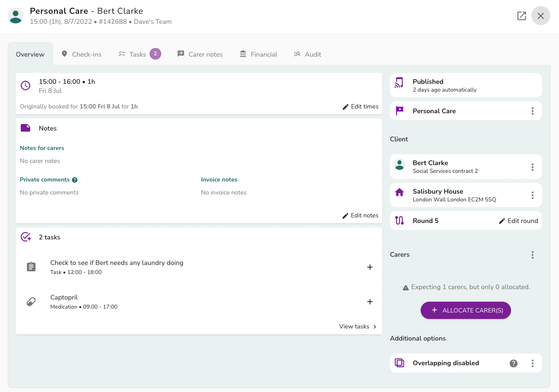Switch to the Financial tab
Screen dimensions: 559x392
tap(259, 54)
